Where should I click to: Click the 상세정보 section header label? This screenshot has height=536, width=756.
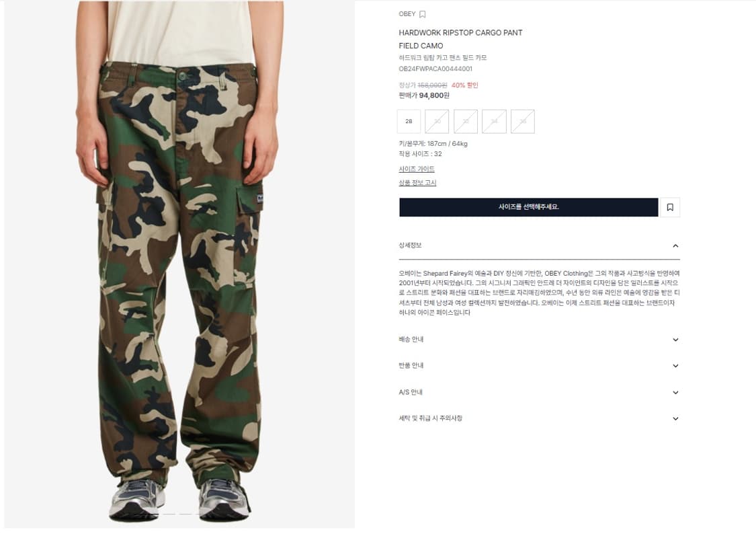coord(411,245)
